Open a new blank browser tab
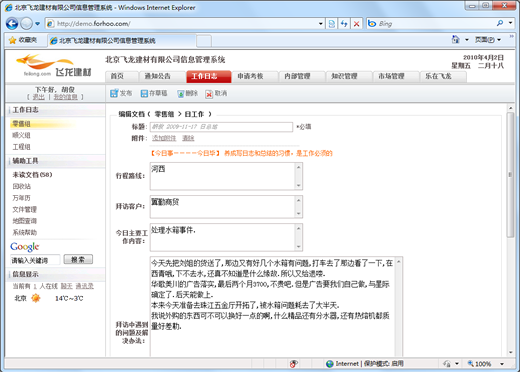 (x=204, y=41)
